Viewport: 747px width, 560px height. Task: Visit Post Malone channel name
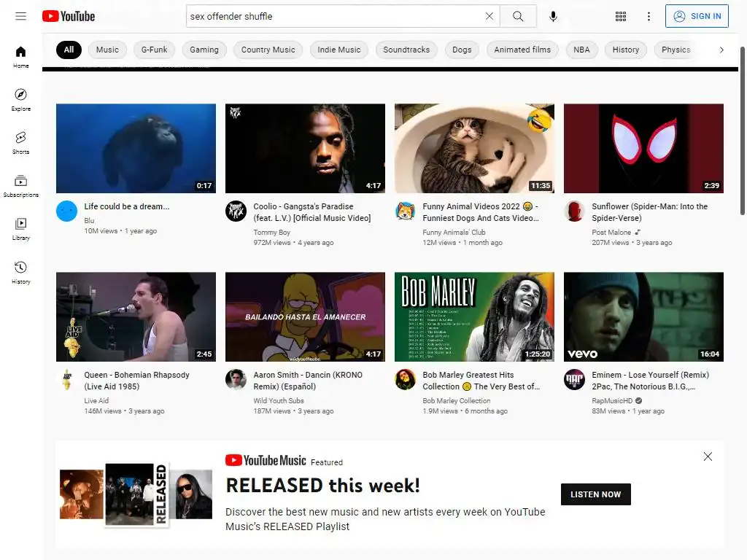[x=611, y=233]
